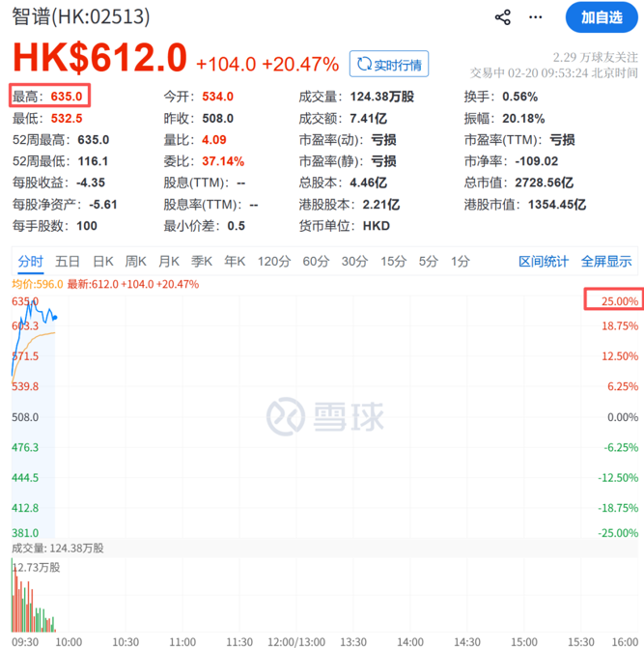
Task: Switch to the 30分 interval tab
Action: pyautogui.click(x=354, y=261)
